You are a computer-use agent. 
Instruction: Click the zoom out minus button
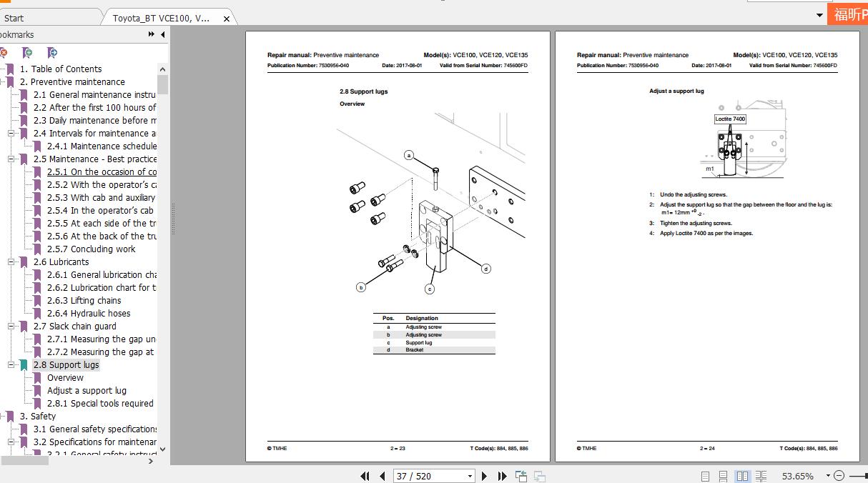(839, 476)
